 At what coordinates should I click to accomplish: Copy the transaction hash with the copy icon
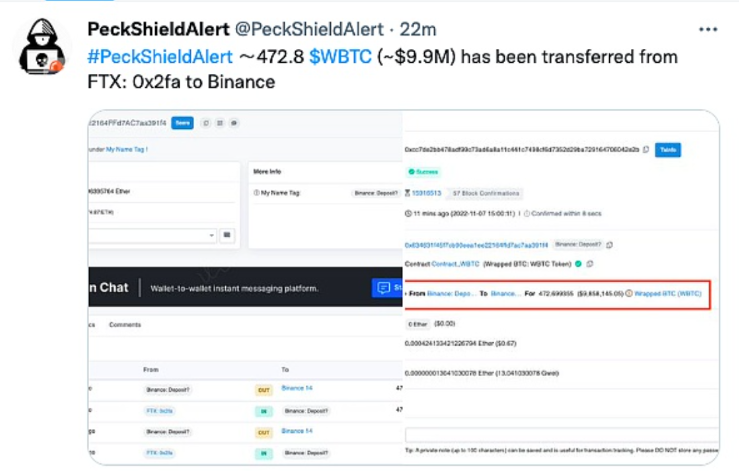tap(646, 150)
